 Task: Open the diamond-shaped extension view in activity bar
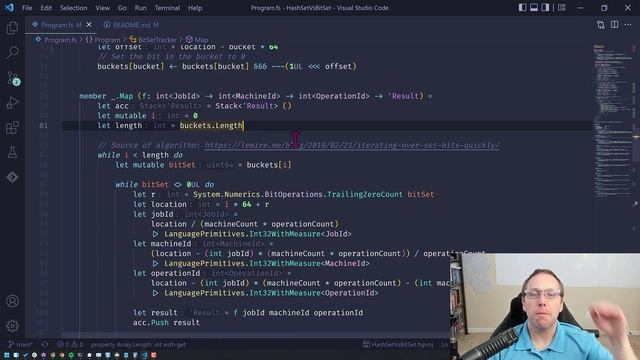[x=13, y=177]
